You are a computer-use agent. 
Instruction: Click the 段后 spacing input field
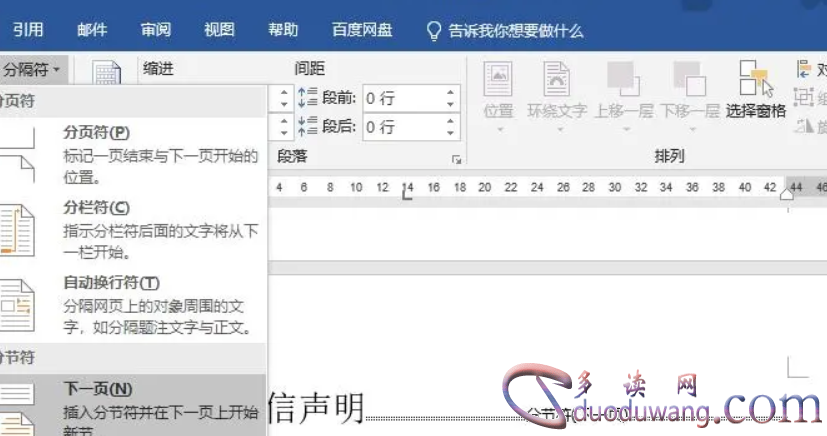pos(400,127)
